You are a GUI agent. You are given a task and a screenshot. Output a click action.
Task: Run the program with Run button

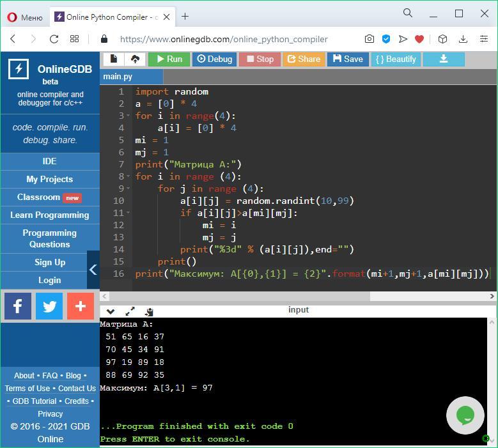(x=168, y=59)
